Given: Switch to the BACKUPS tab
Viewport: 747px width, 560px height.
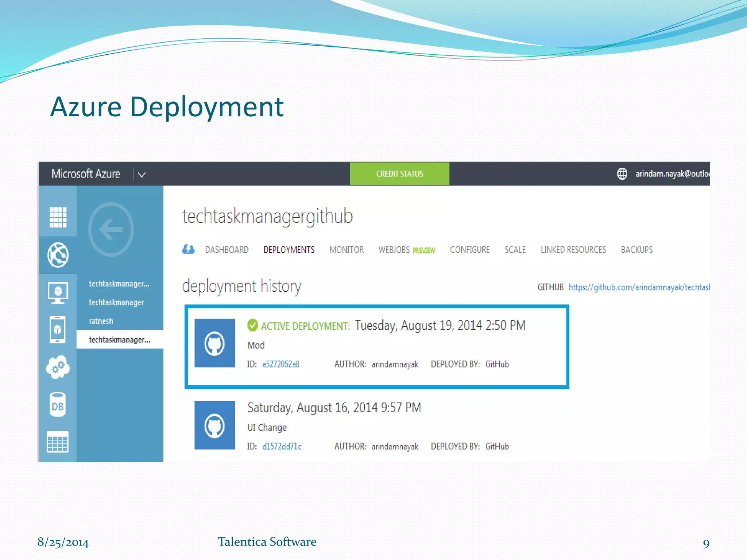Looking at the screenshot, I should (x=637, y=250).
